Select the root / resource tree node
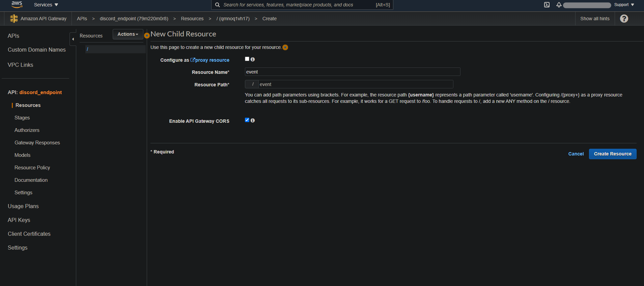 click(x=115, y=49)
